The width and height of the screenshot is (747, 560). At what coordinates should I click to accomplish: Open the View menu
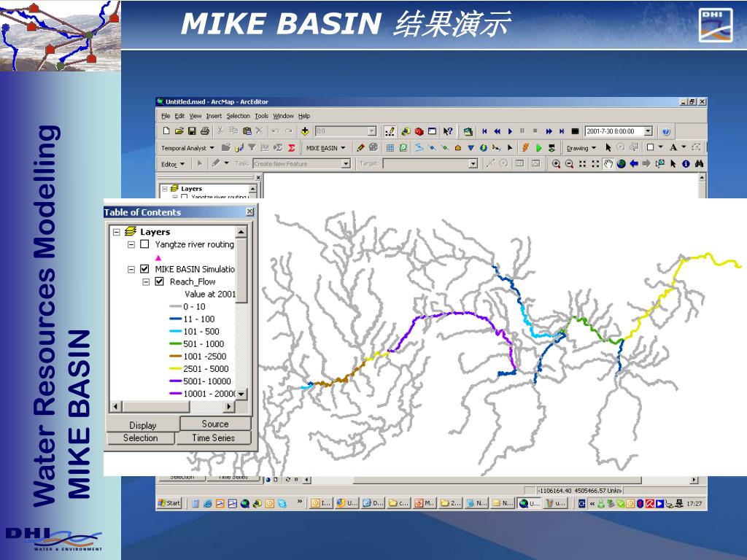pos(196,116)
